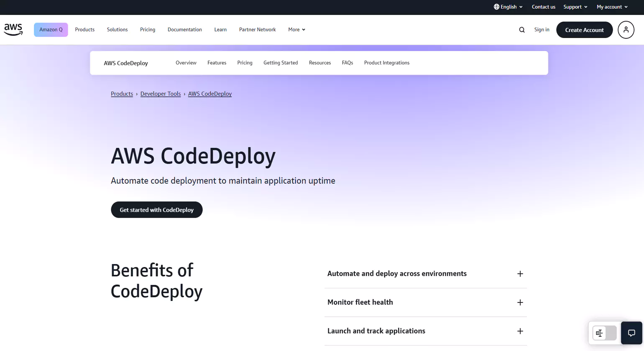Click the Create Account button
This screenshot has height=351, width=644.
tap(584, 30)
